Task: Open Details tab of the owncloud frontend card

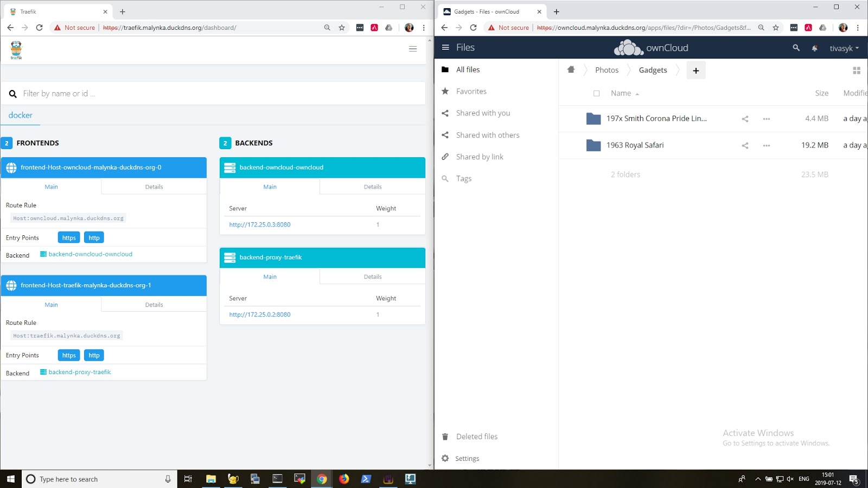Action: pos(154,187)
